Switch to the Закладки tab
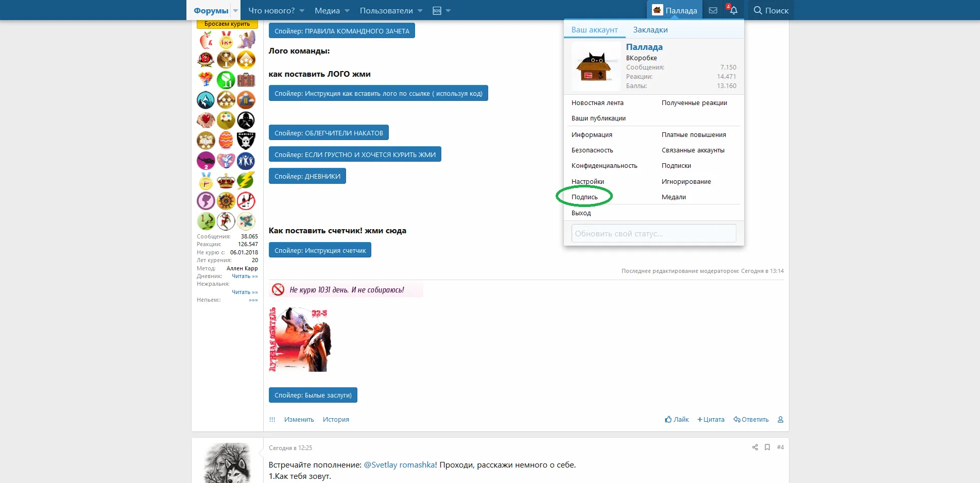This screenshot has height=483, width=980. 650,30
